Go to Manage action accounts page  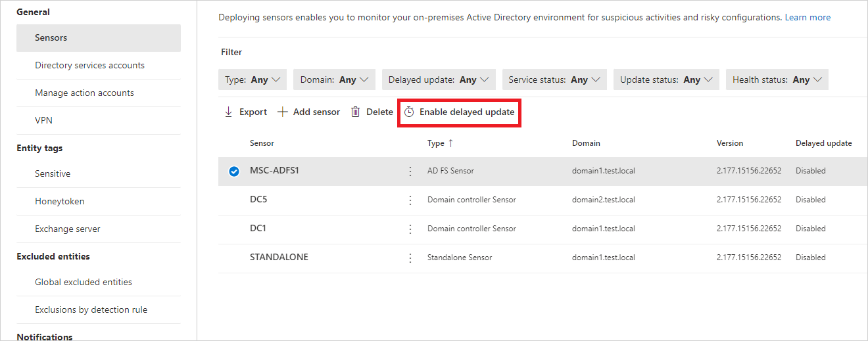pos(84,93)
